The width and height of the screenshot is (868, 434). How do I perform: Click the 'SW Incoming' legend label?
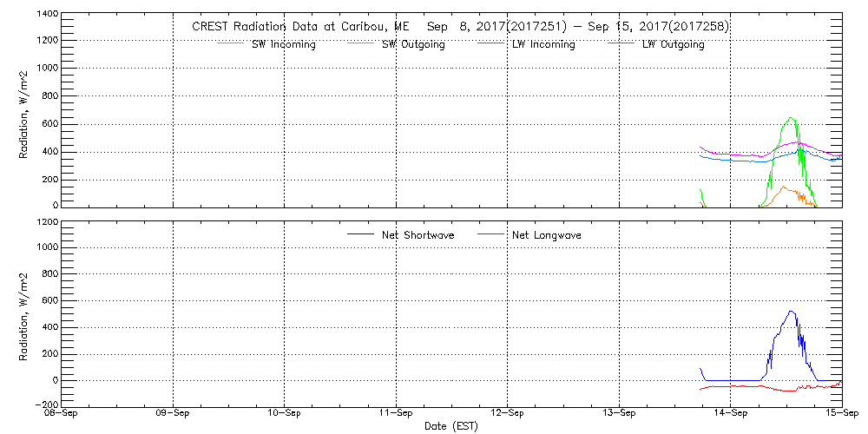click(284, 45)
